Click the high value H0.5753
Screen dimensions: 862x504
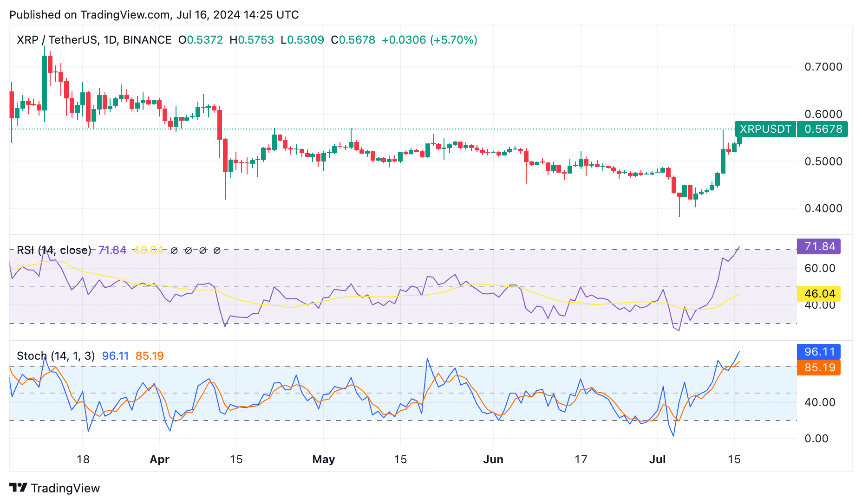pos(252,40)
